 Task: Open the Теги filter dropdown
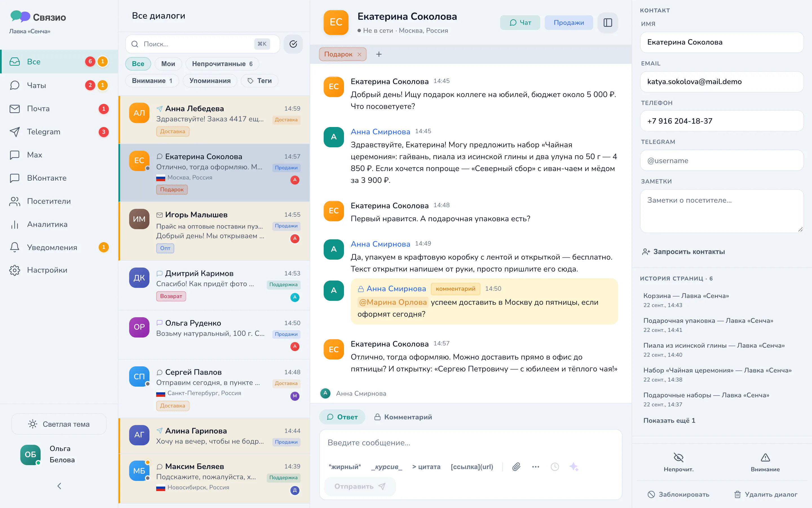point(259,81)
